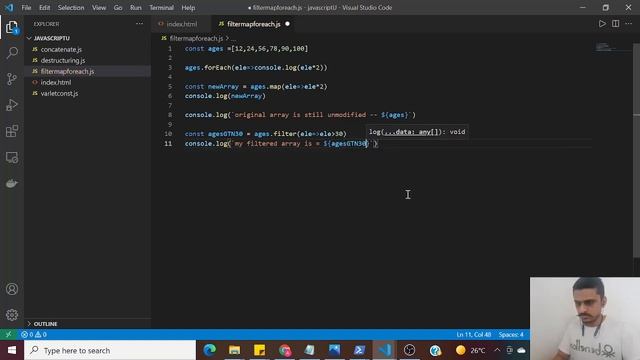
Task: Open editor More Actions ellipsis
Action: (x=629, y=24)
